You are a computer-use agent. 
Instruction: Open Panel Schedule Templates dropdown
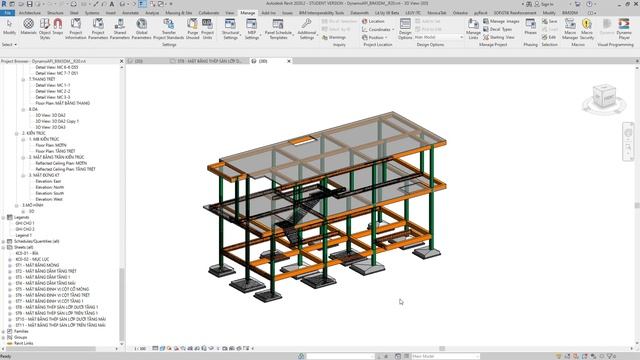[x=278, y=29]
